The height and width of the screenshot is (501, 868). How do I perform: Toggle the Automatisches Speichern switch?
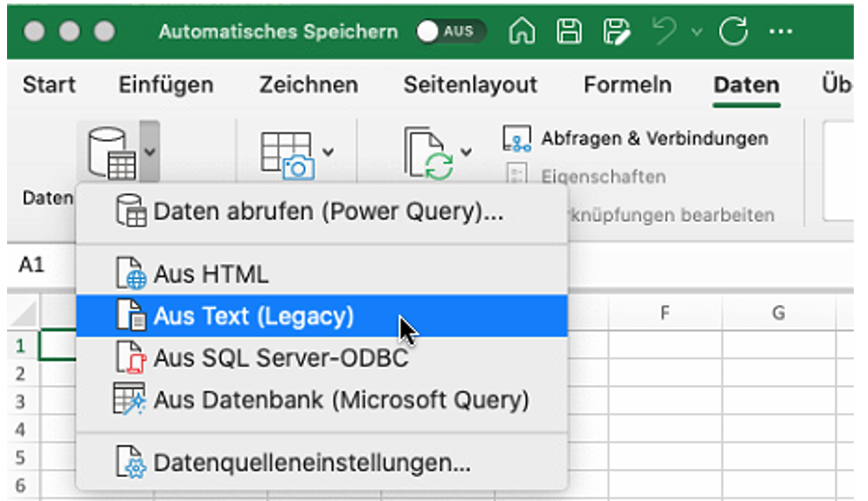(451, 32)
